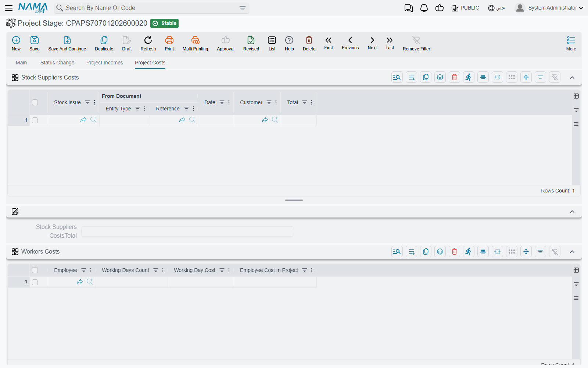Open the chat messages icon
Screen dimensions: 588x368
click(x=408, y=8)
